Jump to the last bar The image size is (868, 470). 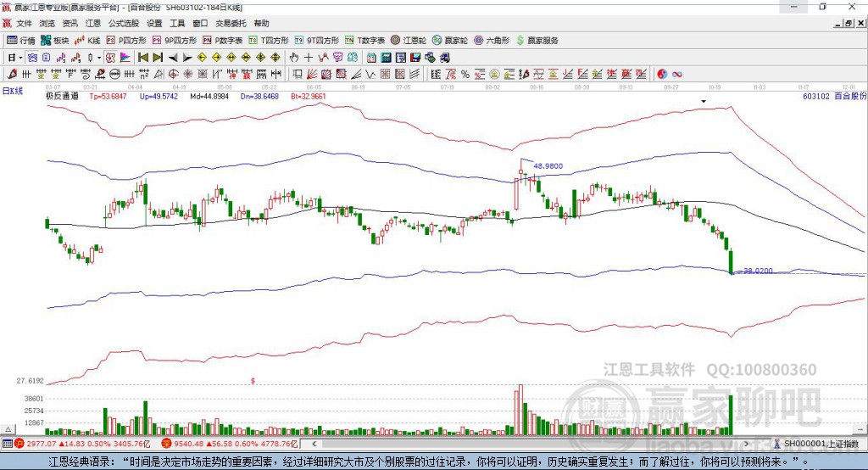coord(158,58)
